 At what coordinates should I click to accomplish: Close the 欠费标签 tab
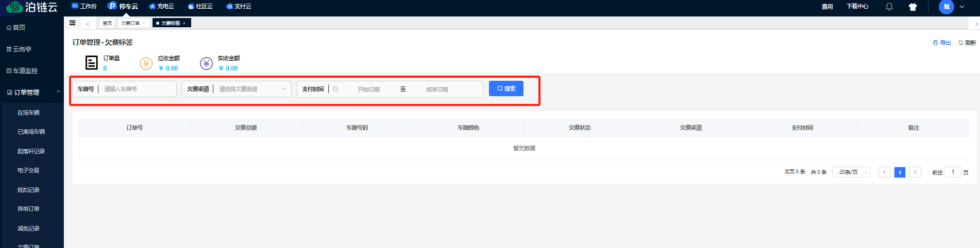[184, 23]
